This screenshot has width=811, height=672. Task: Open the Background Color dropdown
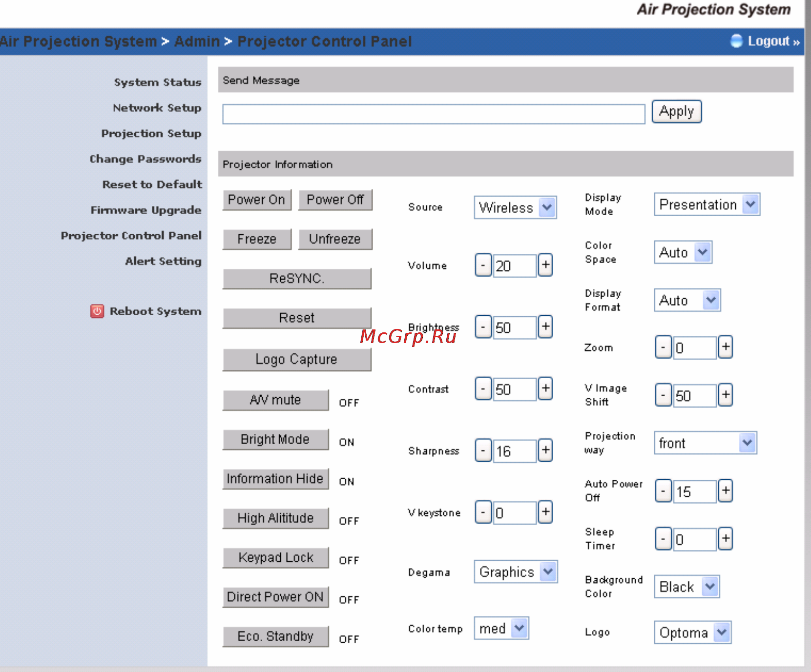point(687,587)
